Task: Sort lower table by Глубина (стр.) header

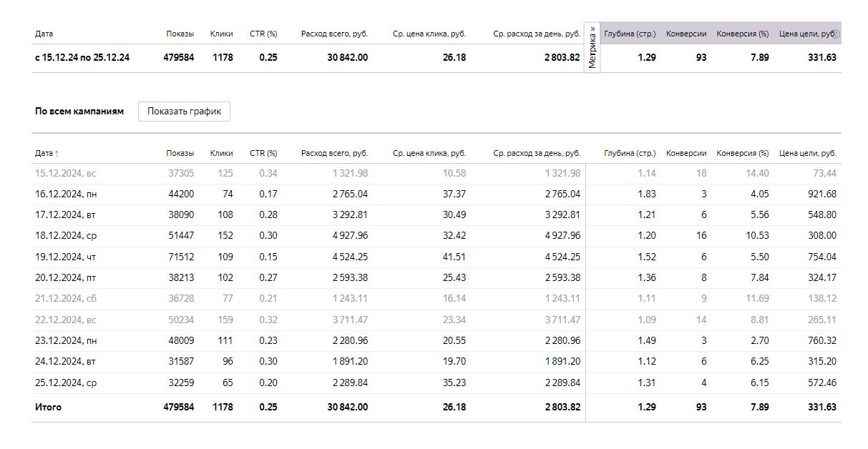Action: [x=629, y=153]
